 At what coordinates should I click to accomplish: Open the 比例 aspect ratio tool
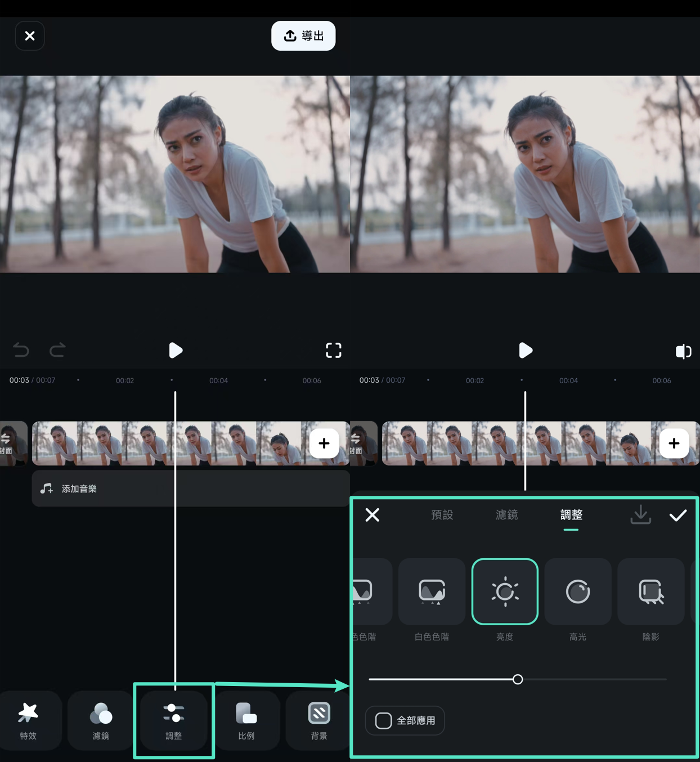point(246,720)
